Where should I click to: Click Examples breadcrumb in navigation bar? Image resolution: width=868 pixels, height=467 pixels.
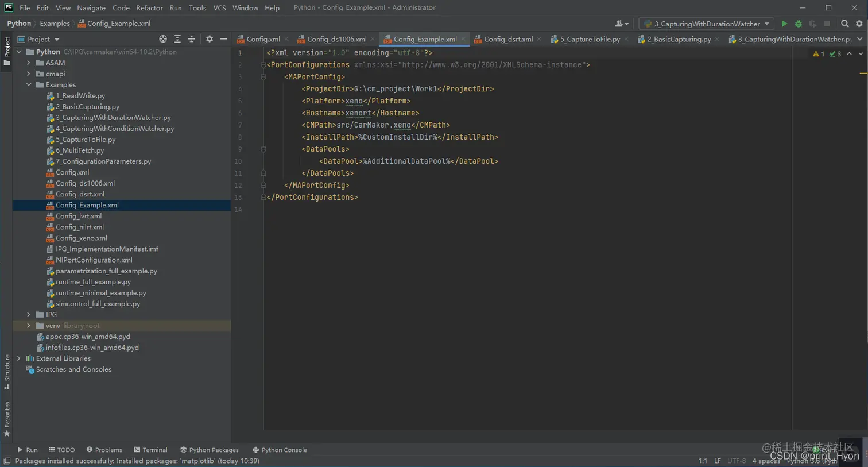pyautogui.click(x=55, y=24)
